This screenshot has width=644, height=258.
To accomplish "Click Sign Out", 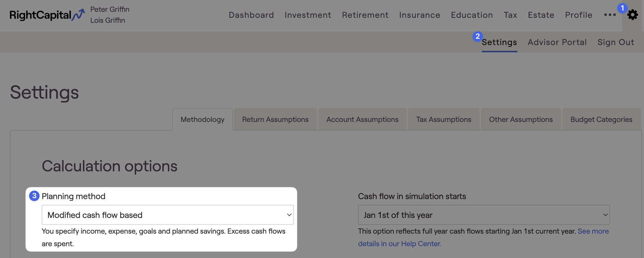I will coord(616,42).
